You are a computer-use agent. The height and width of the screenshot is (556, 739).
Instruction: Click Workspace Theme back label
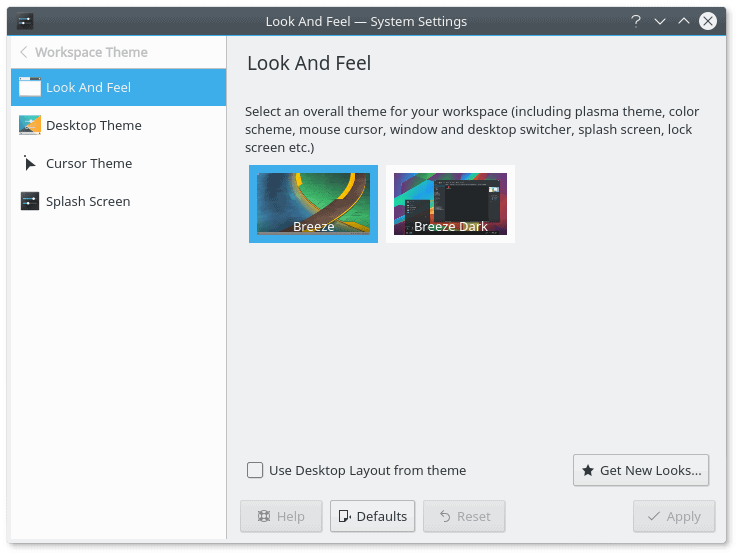click(x=91, y=52)
